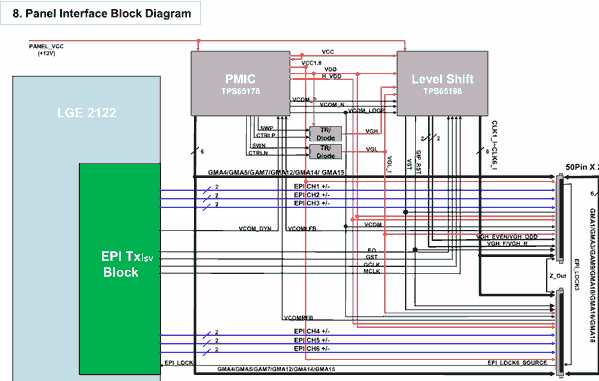This screenshot has width=599, height=381.
Task: Click the Z_Out label between connectors
Action: click(x=558, y=276)
